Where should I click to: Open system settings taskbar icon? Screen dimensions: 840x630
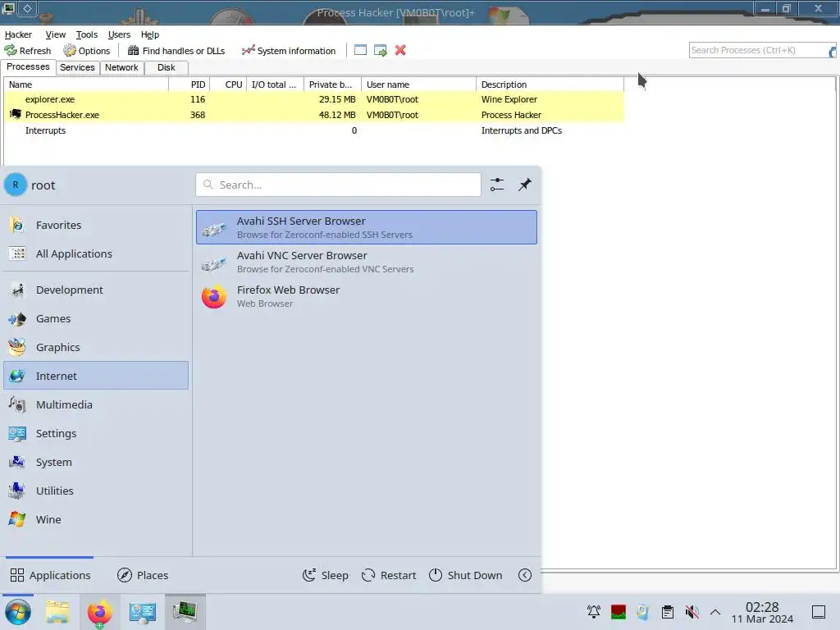(143, 612)
